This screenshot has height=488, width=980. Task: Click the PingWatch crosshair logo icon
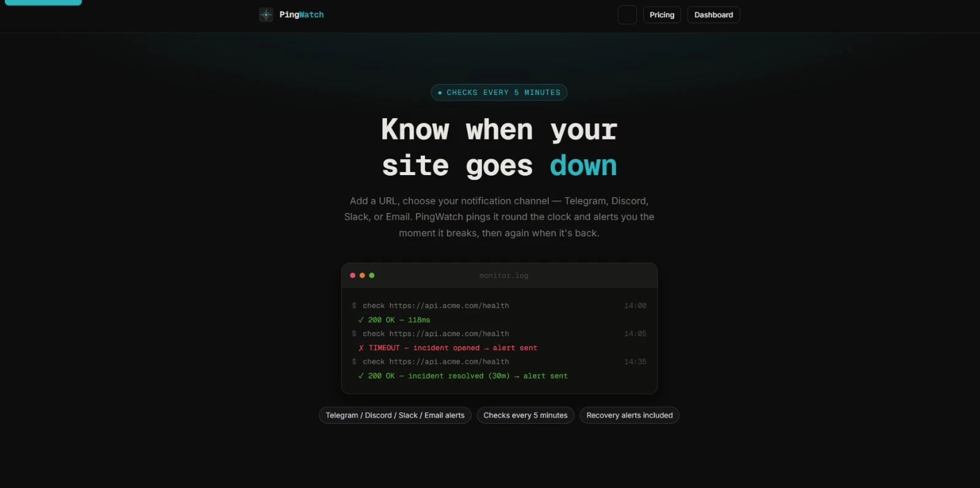tap(266, 15)
